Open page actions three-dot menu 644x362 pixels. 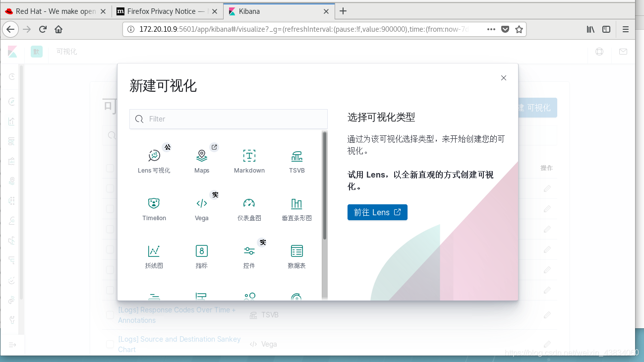(491, 29)
